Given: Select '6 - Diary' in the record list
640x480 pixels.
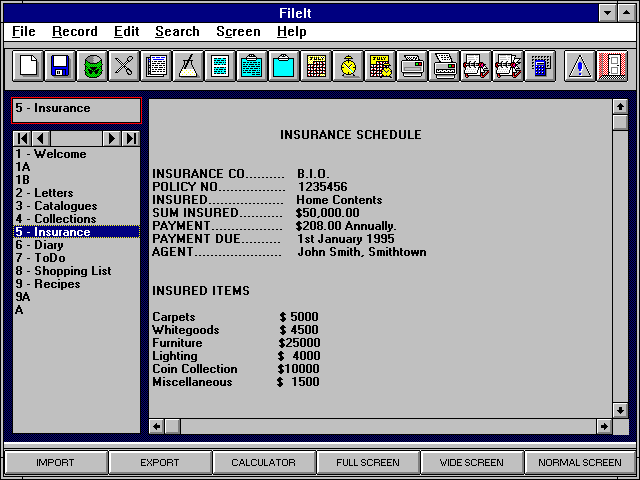Looking at the screenshot, I should (x=39, y=245).
